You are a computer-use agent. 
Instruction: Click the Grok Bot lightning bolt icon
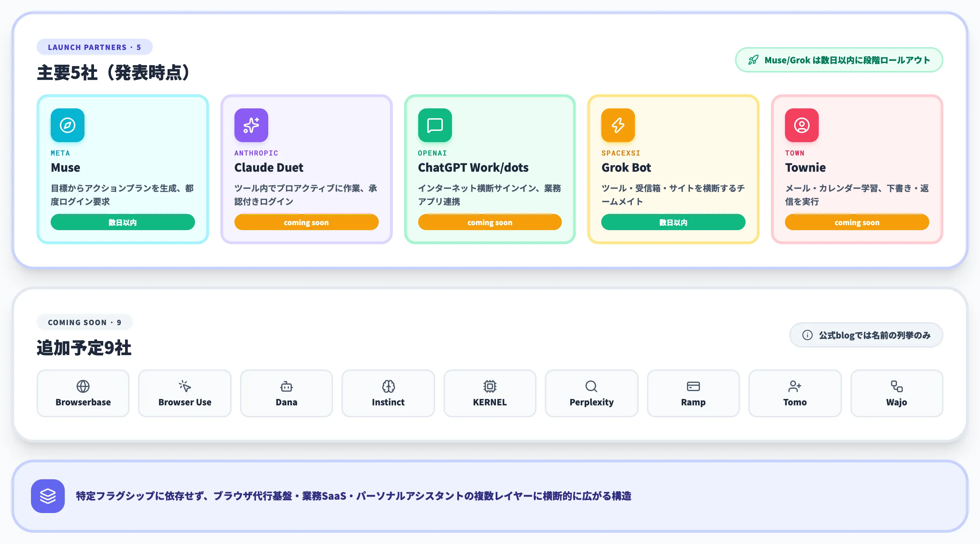pyautogui.click(x=618, y=125)
